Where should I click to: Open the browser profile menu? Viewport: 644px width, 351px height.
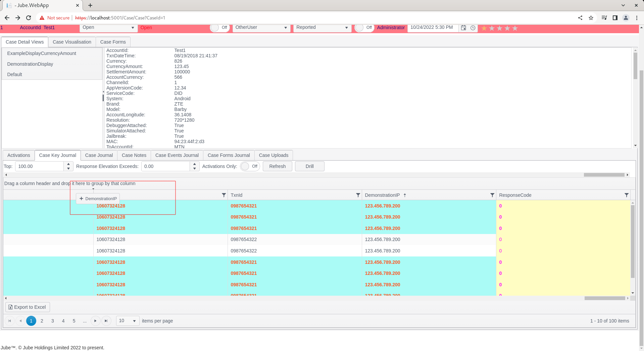pyautogui.click(x=626, y=18)
